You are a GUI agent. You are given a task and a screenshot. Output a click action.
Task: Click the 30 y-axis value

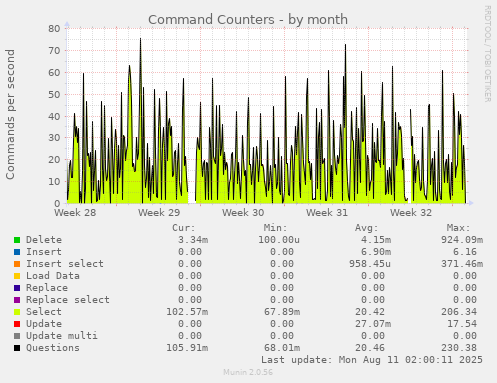coord(54,137)
